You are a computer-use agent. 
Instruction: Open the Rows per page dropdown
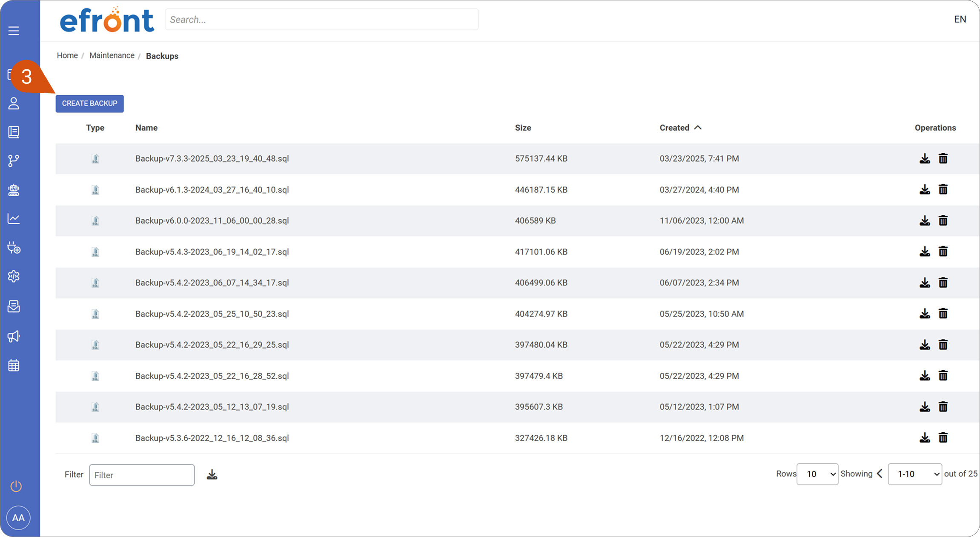(817, 474)
